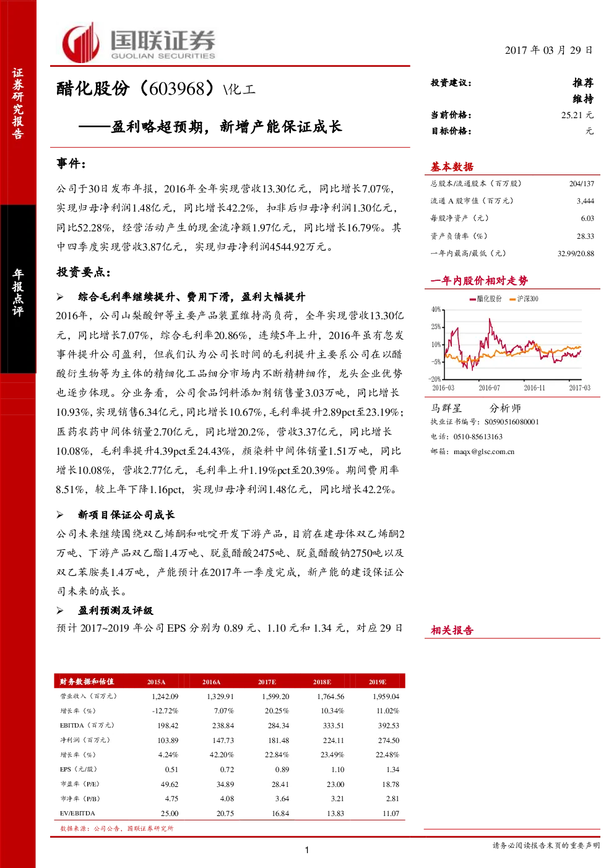Click float market cap value 3,444
Image resolution: width=614 pixels, height=868 pixels.
pyautogui.click(x=586, y=201)
